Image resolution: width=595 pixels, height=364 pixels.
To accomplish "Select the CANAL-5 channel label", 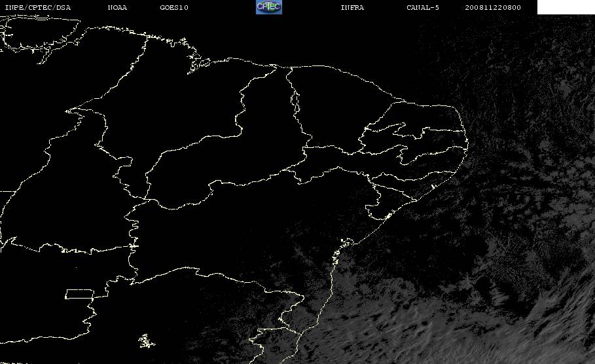I will tap(423, 7).
